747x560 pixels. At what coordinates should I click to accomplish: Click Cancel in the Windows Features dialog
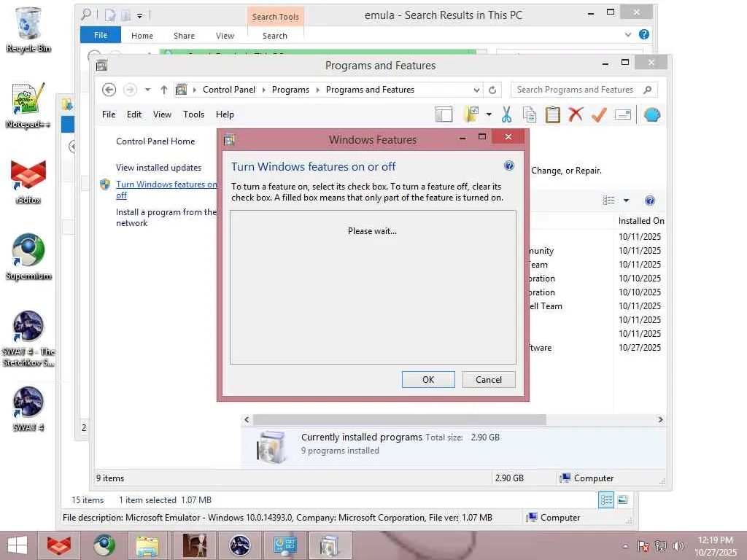pyautogui.click(x=489, y=379)
